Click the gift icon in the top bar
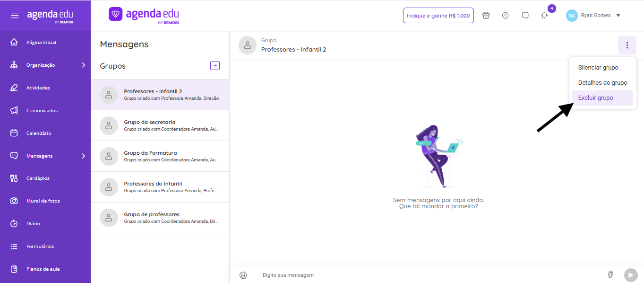Viewport: 644px width, 283px height. (486, 15)
